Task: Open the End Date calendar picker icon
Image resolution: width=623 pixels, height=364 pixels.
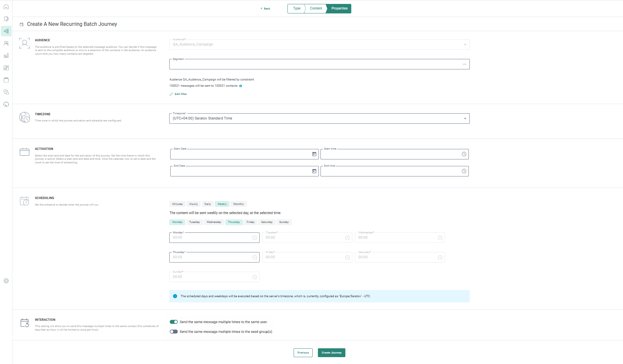Action: 314,171
